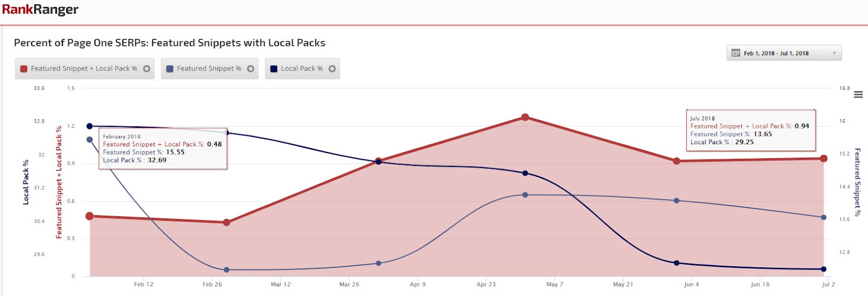Toggle Featured Snippet + Local Pack % series
Screen dimensions: 868x296
[84, 69]
